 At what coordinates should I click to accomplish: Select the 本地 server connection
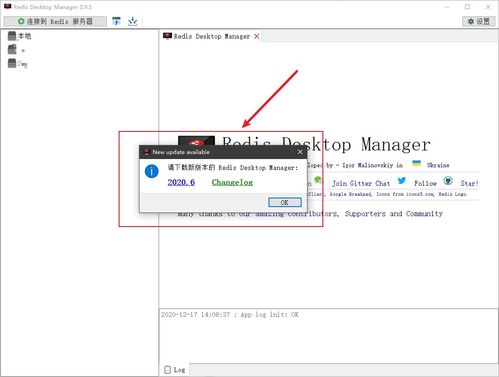click(x=19, y=36)
